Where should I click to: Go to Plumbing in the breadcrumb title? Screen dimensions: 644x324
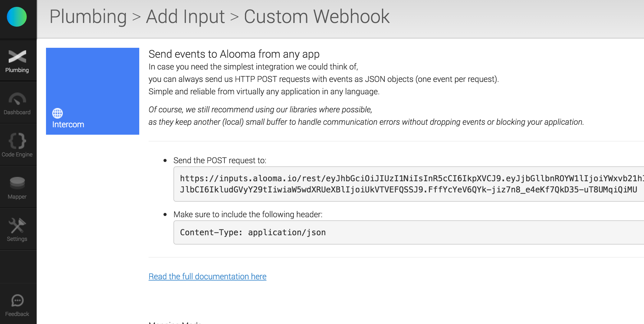click(x=88, y=16)
